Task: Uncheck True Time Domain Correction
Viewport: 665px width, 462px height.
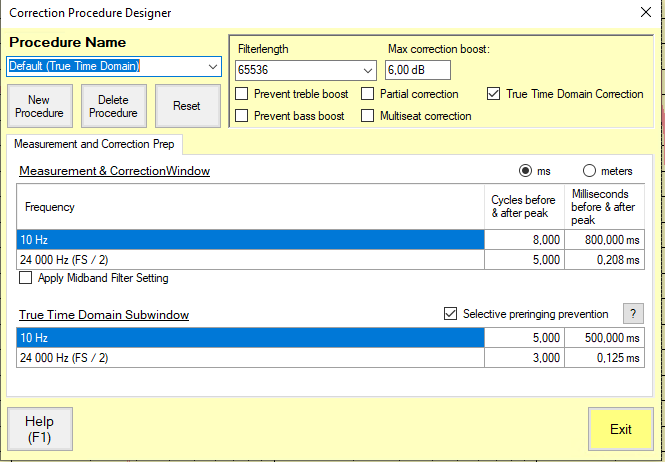Action: pos(493,94)
